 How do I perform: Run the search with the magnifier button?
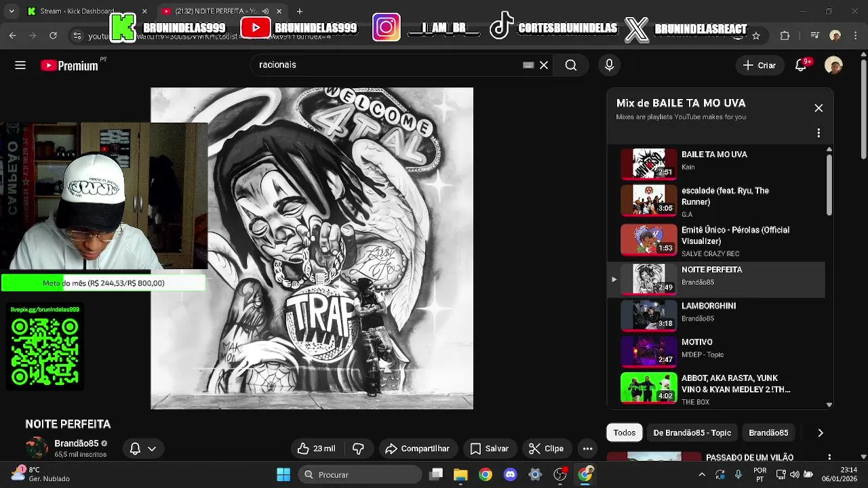tap(571, 65)
